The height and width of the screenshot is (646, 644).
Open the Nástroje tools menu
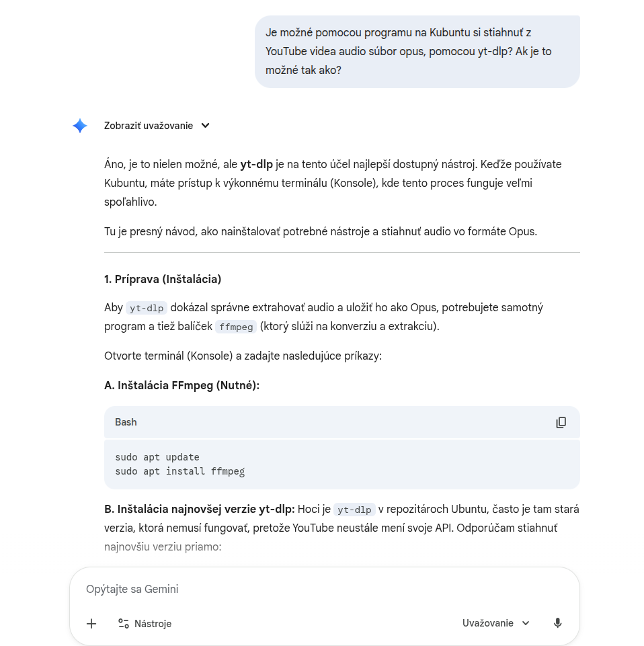[145, 624]
